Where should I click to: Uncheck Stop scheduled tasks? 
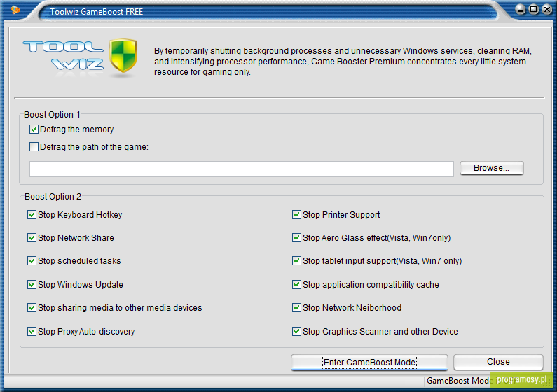pos(32,260)
